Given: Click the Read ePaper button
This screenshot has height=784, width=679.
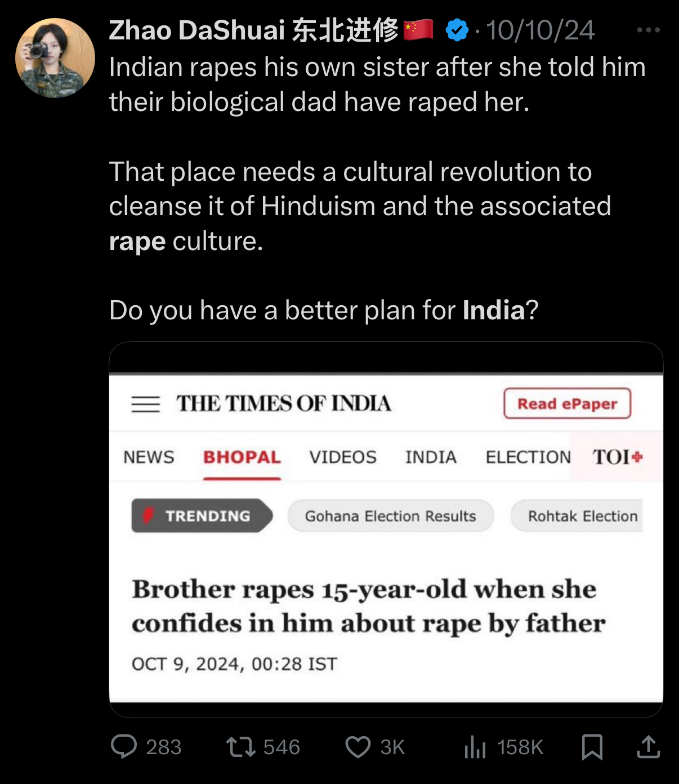Looking at the screenshot, I should coord(567,403).
